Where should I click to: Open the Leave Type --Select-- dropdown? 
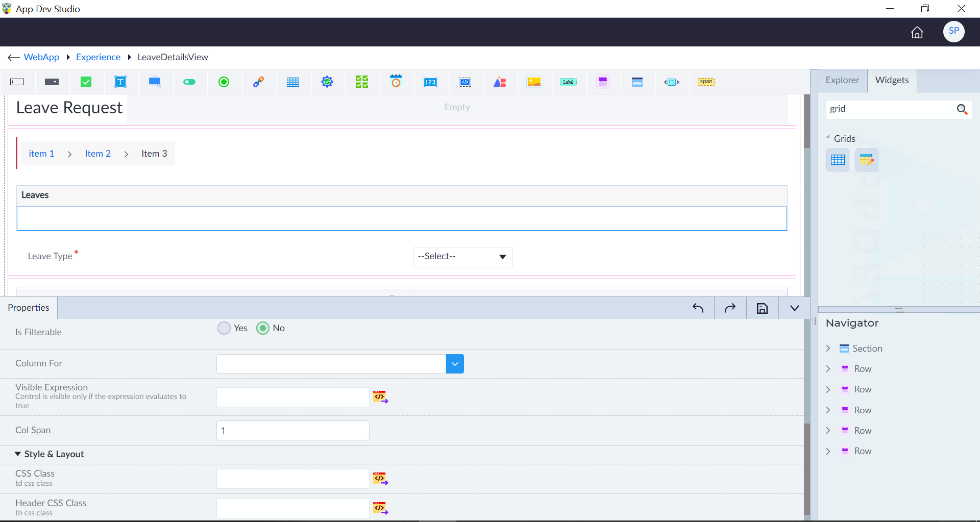[x=463, y=257]
